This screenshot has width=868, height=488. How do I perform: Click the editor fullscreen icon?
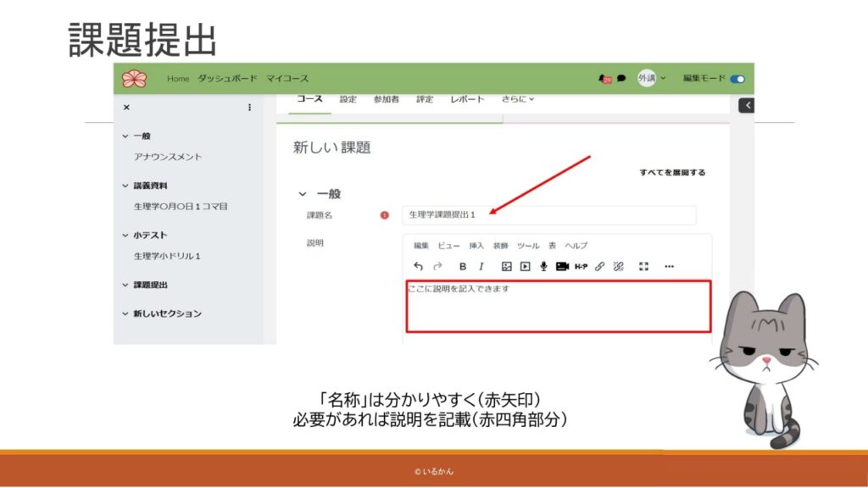643,266
